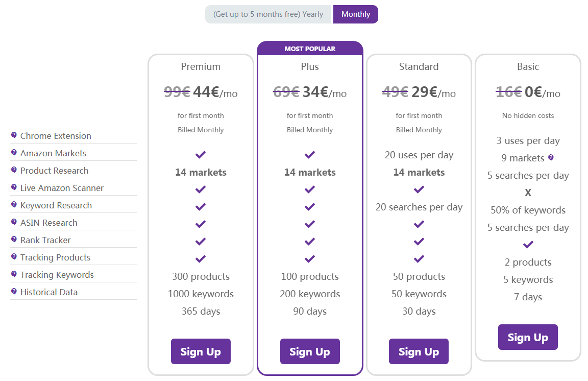
Task: Click the info icon next to 9 markets
Action: tap(551, 157)
